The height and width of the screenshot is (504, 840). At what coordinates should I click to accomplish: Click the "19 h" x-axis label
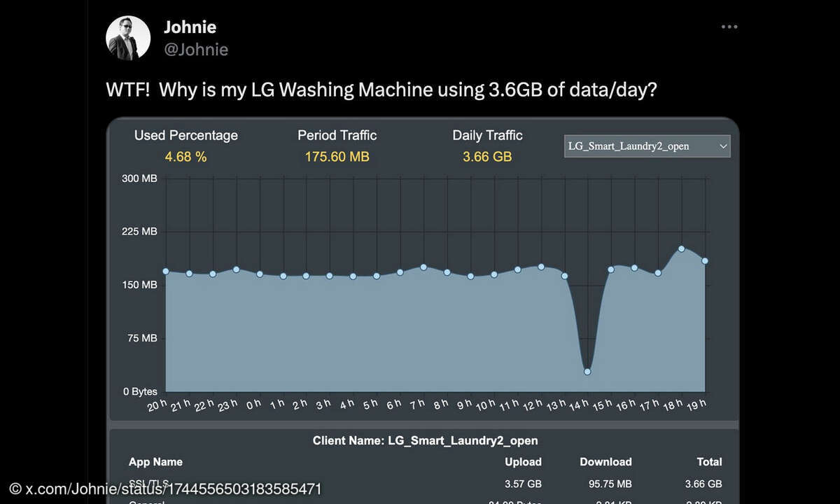coord(696,405)
